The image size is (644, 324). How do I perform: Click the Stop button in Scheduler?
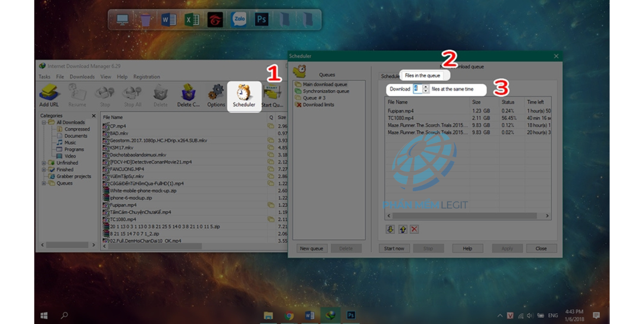(x=428, y=248)
